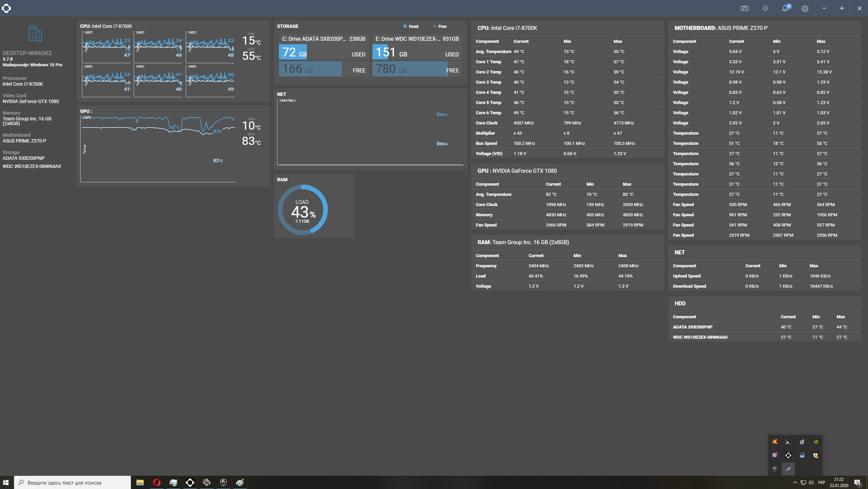Click the Voltage (VID) row label
Image resolution: width=868 pixels, height=489 pixels.
(x=489, y=153)
